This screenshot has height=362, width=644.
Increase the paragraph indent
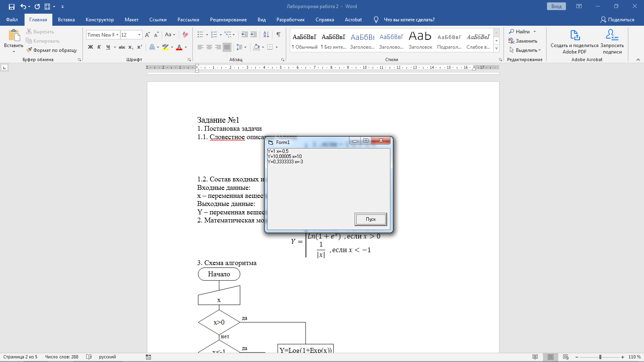coord(254,35)
